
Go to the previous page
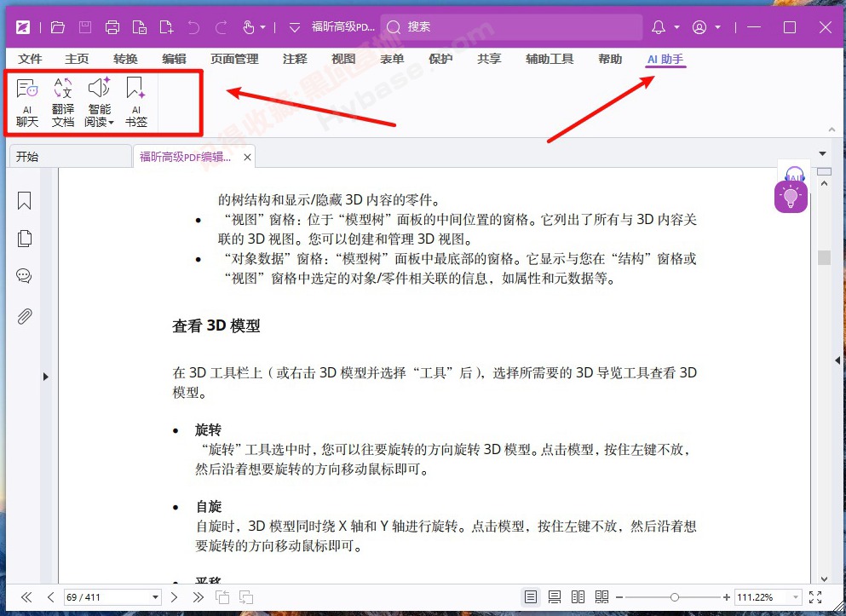coord(51,597)
